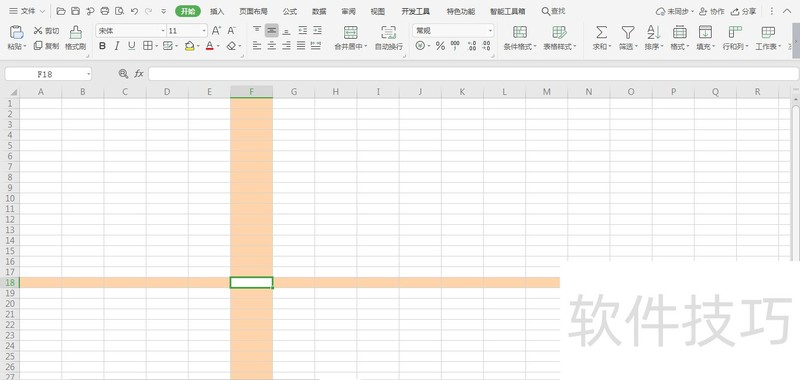Toggle Bold formatting

(103, 46)
